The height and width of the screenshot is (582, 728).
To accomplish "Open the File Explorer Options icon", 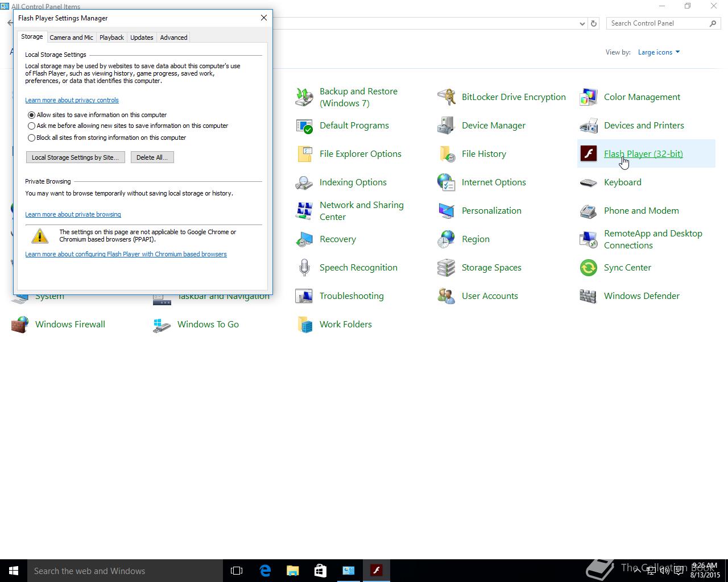I will [304, 154].
